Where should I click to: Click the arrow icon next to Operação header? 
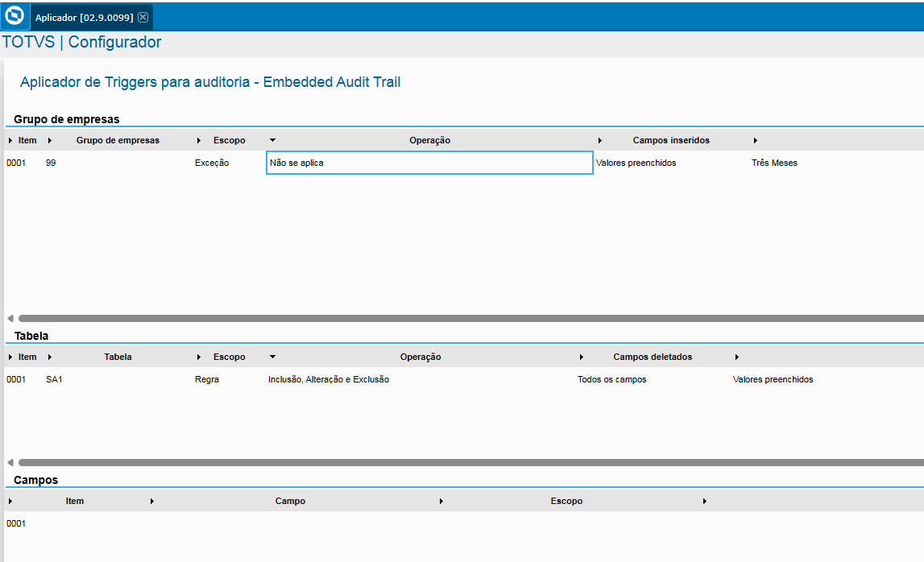point(600,139)
